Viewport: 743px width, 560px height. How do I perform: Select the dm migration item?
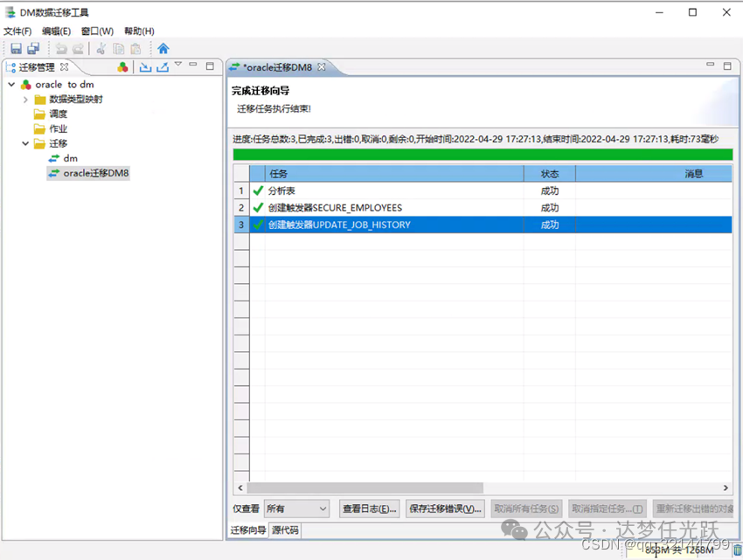[x=70, y=158]
